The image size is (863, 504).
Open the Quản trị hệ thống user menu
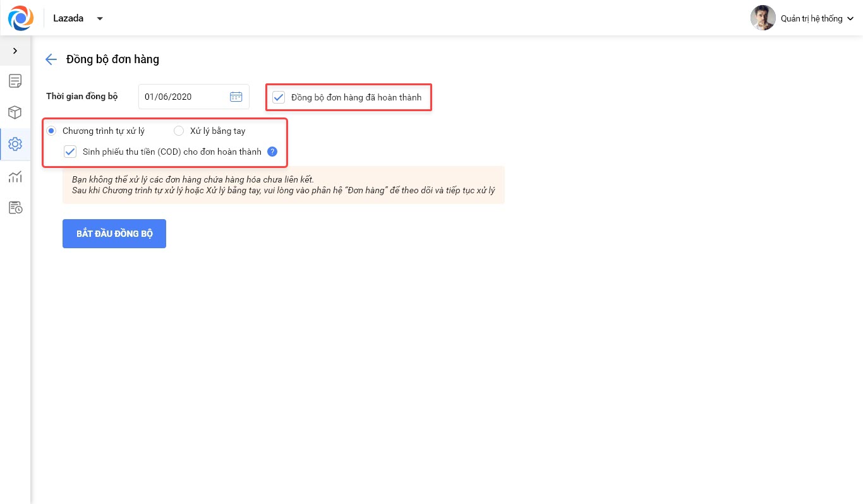(817, 18)
